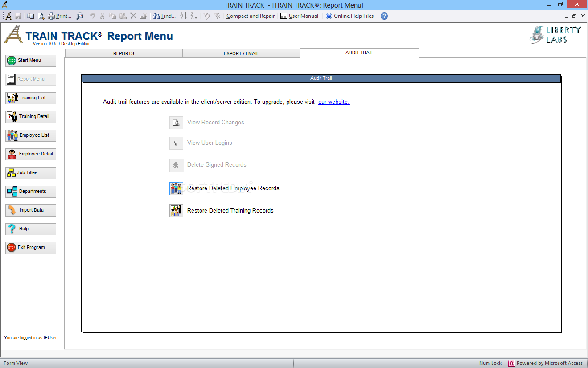Select the AUDIT TRAIL tab
Viewport: 588px width, 368px height.
359,53
